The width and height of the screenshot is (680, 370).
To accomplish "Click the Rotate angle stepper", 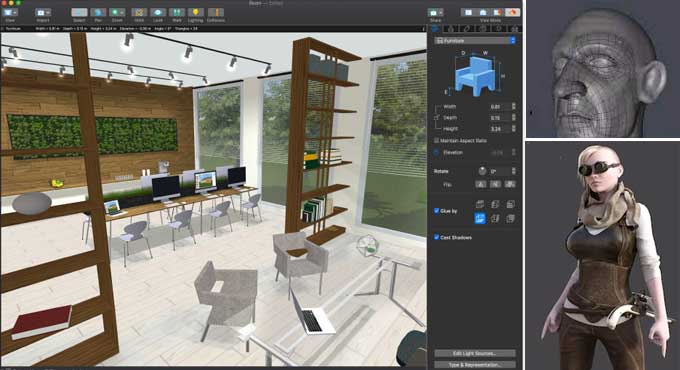I will [513, 171].
